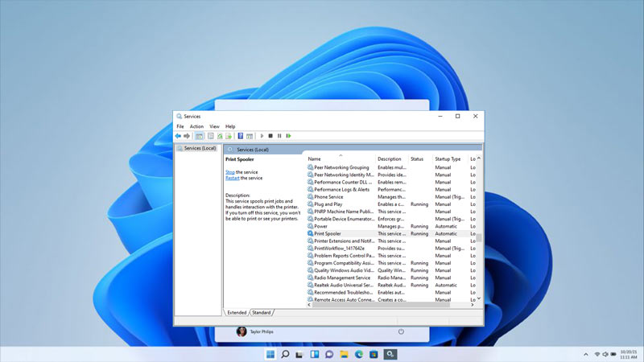Open Help using blue question mark icon
The image size is (644, 362).
tap(240, 136)
